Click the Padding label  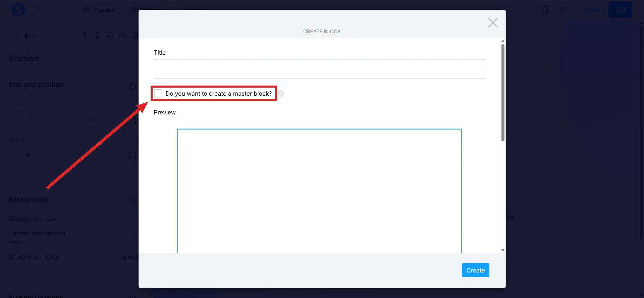click(20, 104)
